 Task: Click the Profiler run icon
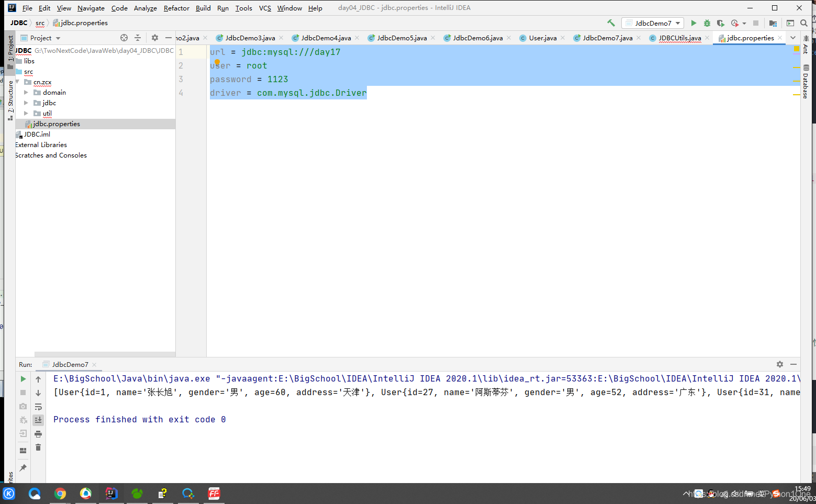735,23
